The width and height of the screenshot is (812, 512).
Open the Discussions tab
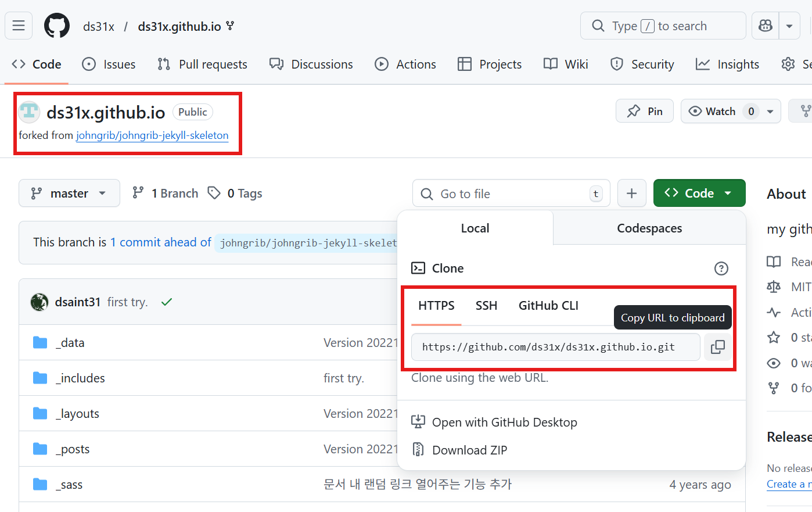(311, 64)
